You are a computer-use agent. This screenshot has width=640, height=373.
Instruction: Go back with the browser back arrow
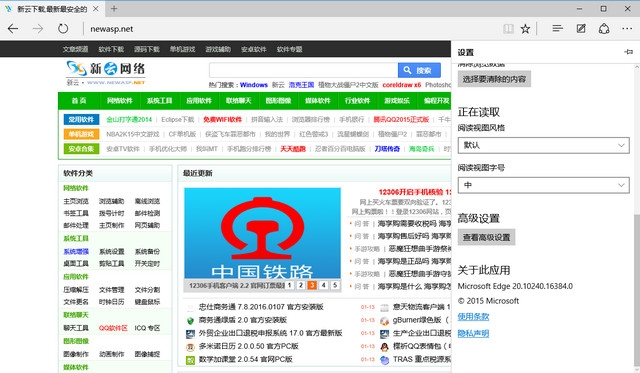(13, 29)
